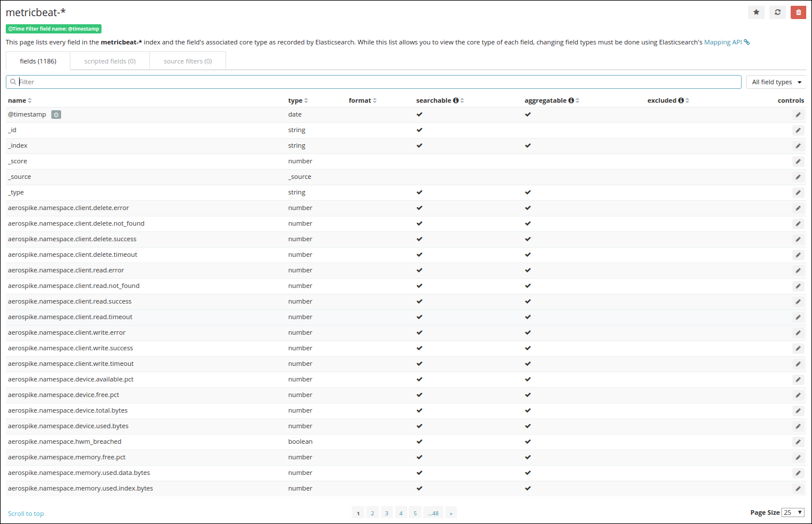Show aggregatable info tooltip icon
The width and height of the screenshot is (812, 524).
[571, 100]
